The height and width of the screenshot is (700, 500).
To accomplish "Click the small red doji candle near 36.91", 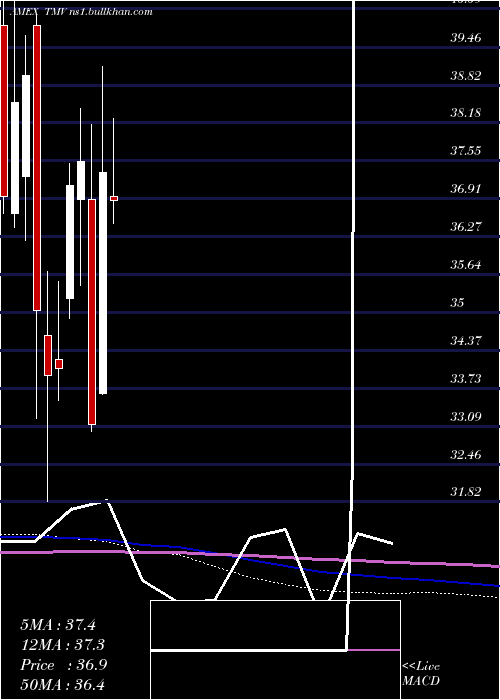I will (114, 198).
